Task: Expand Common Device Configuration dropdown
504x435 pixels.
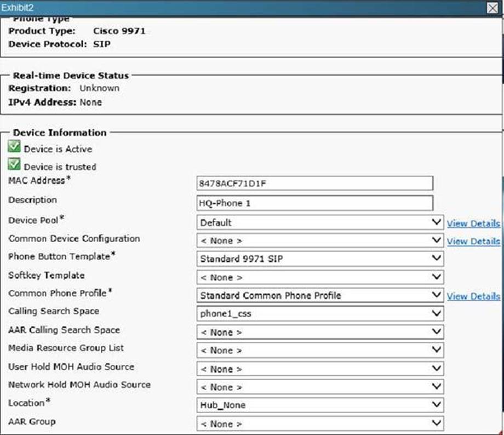Action: 320,241
